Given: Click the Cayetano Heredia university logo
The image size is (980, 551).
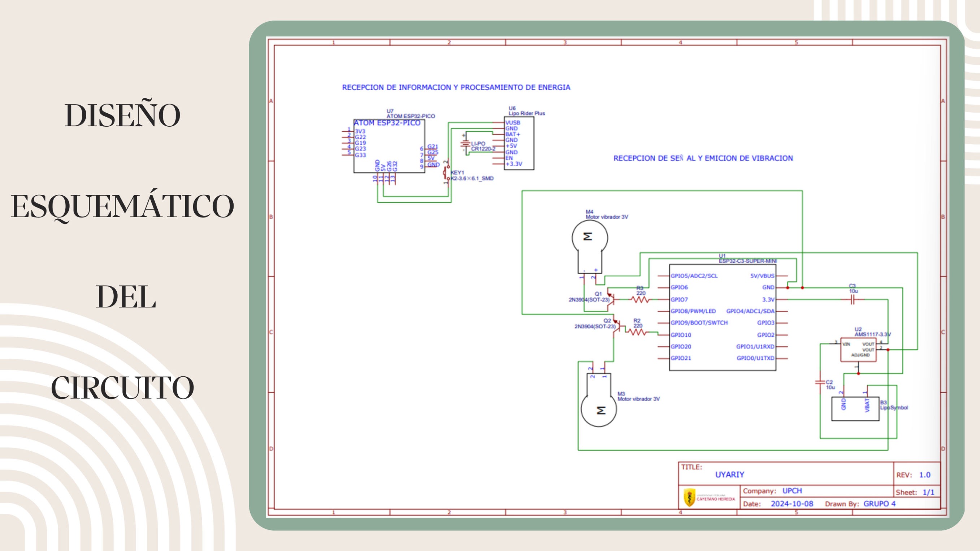Looking at the screenshot, I should (x=710, y=497).
